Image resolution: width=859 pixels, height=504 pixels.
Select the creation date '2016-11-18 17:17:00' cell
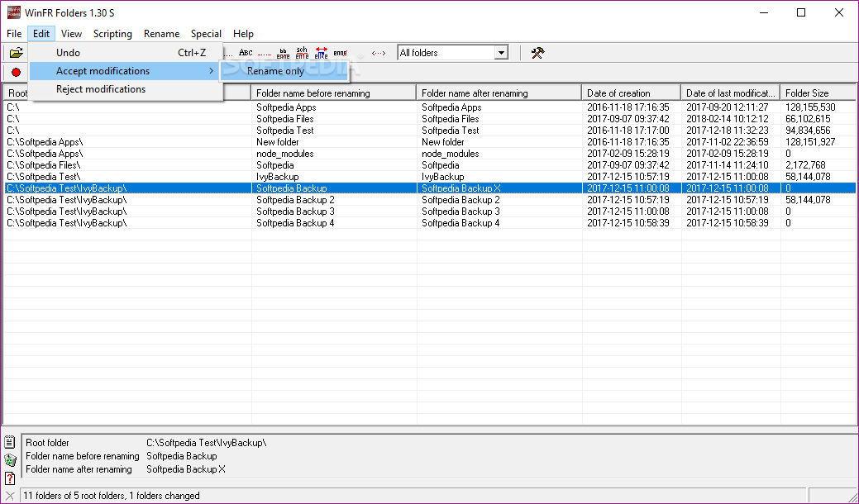(628, 131)
